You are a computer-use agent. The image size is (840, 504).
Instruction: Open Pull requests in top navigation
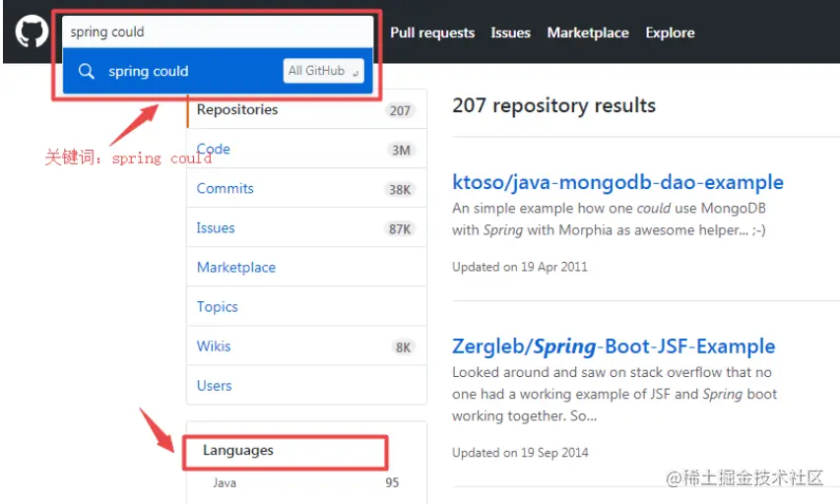point(432,32)
